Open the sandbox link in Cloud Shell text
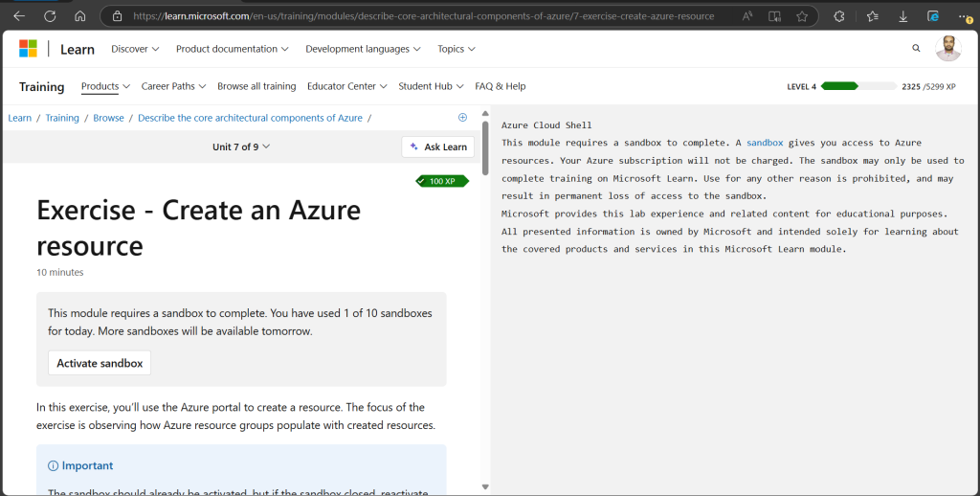 click(x=765, y=143)
